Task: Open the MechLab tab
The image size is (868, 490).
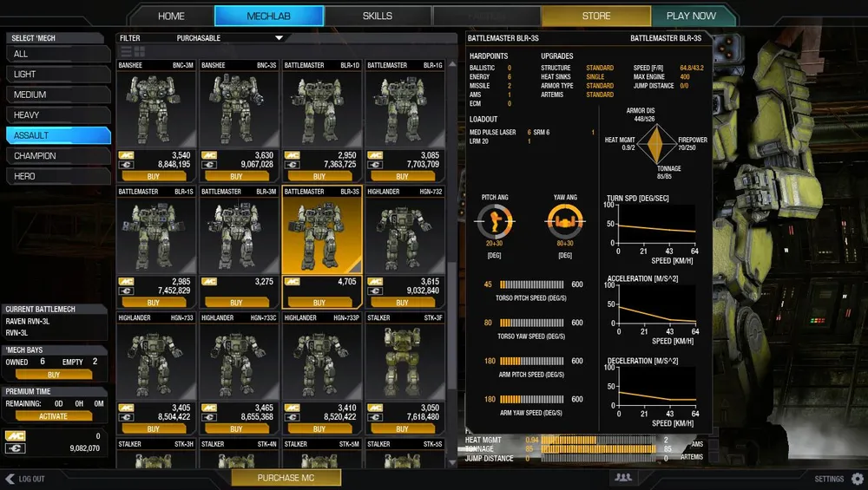Action: point(269,16)
